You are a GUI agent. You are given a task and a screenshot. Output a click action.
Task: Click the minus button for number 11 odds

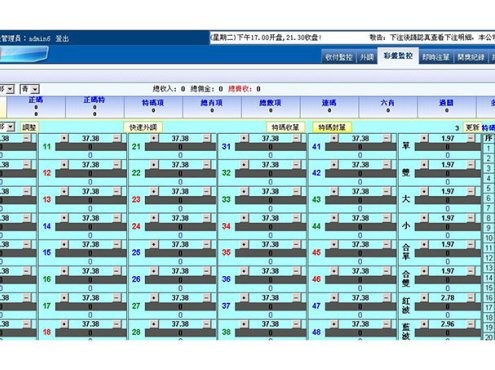pyautogui.click(x=117, y=138)
